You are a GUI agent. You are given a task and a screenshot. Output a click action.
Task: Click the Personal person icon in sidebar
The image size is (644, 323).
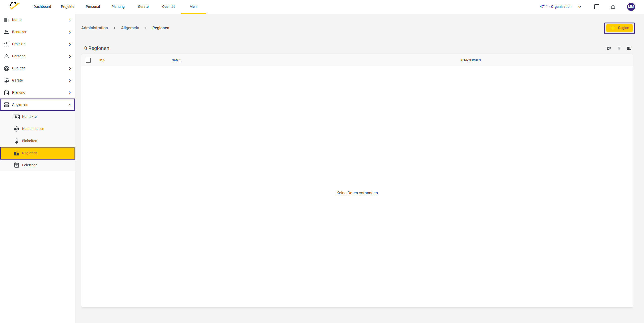[7, 56]
